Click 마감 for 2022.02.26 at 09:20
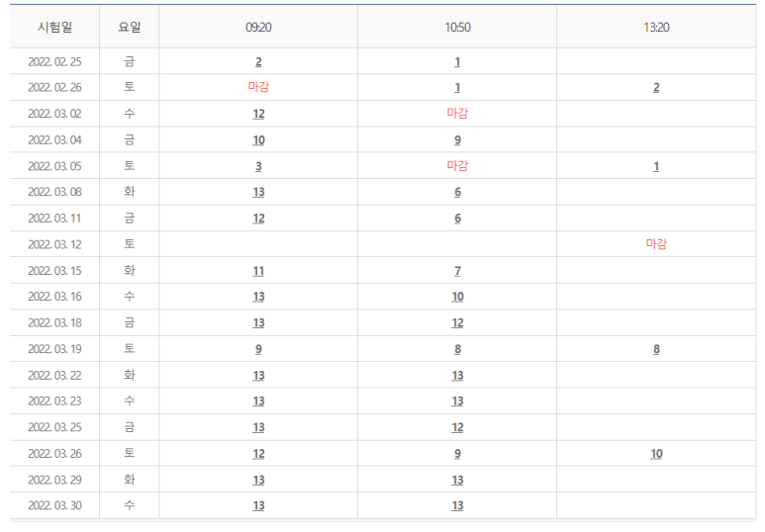The width and height of the screenshot is (765, 532). click(258, 87)
